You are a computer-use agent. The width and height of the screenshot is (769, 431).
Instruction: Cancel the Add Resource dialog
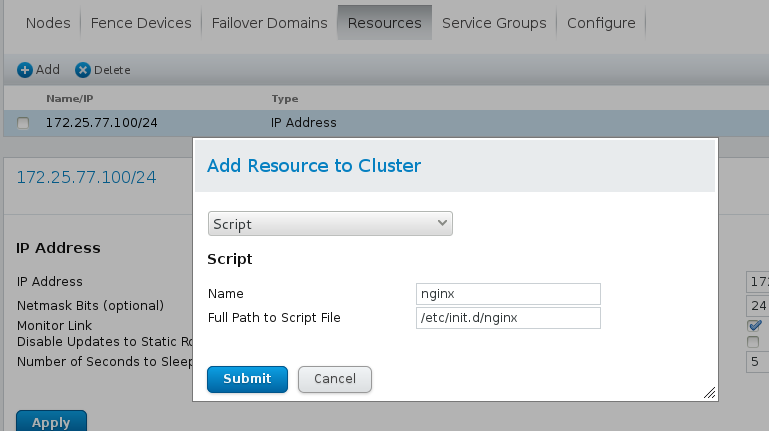(335, 379)
